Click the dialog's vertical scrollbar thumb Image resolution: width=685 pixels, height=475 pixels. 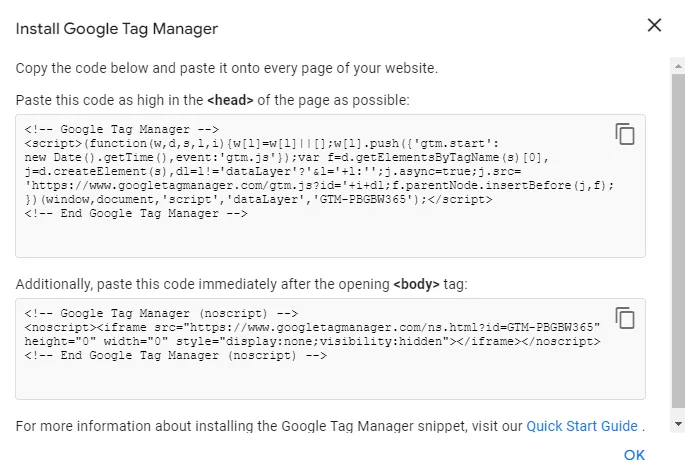[678, 241]
